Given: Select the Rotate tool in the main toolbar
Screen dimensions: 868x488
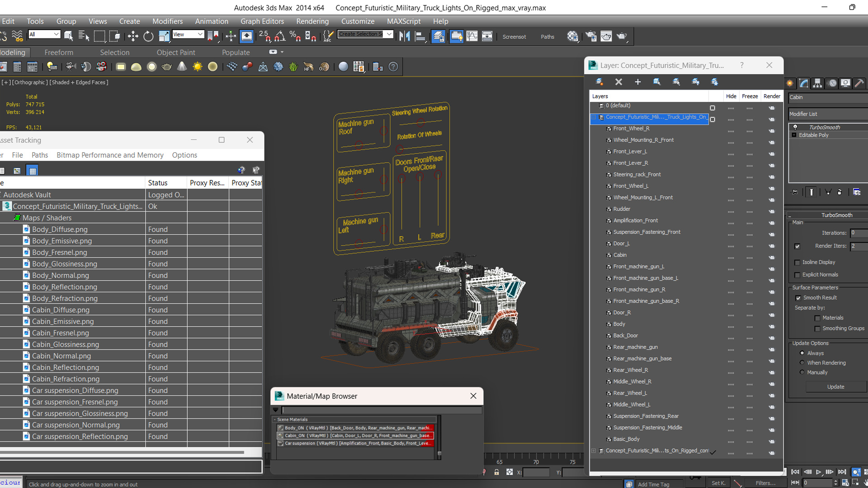Looking at the screenshot, I should (148, 37).
